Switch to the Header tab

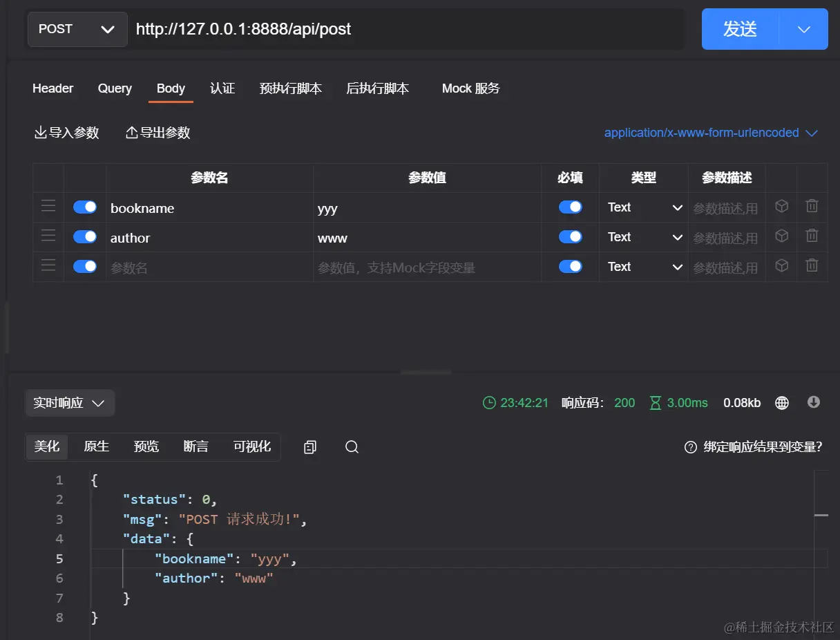coord(52,88)
